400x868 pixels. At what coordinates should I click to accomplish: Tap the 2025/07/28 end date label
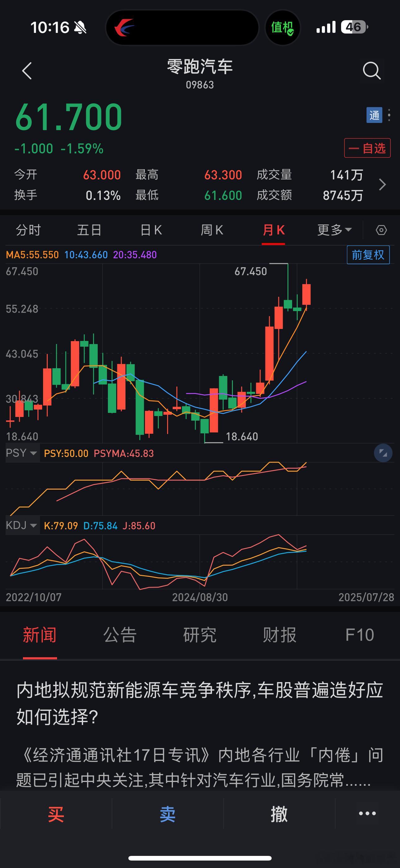[366, 597]
